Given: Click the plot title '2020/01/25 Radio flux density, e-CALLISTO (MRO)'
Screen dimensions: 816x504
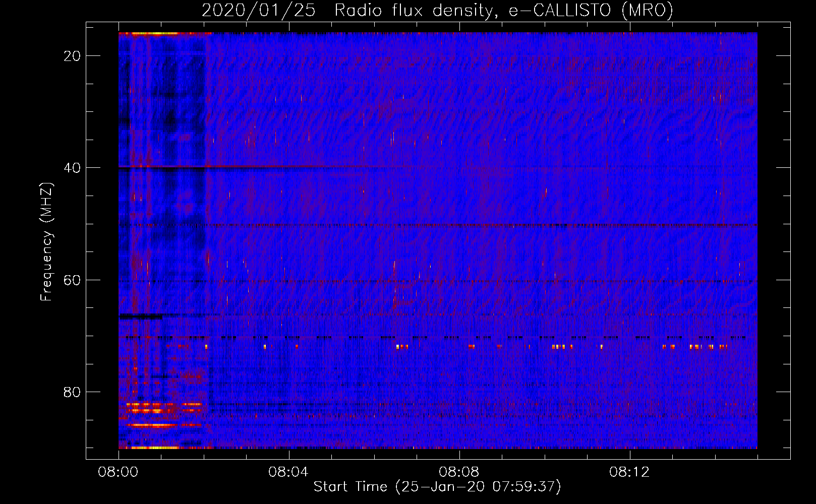Looking at the screenshot, I should click(x=437, y=11).
